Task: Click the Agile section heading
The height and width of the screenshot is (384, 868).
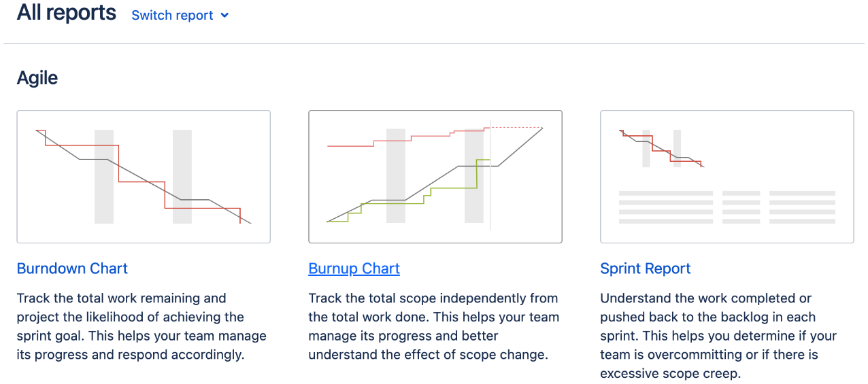Action: tap(37, 78)
